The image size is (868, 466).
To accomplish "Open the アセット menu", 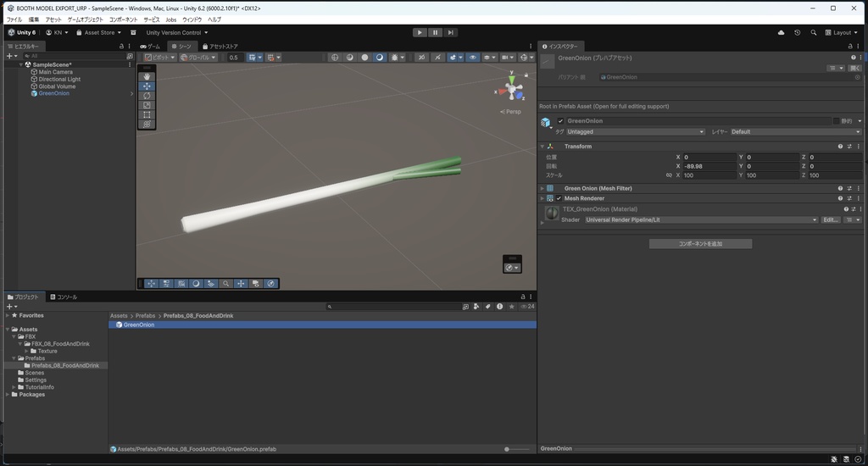I will [53, 19].
